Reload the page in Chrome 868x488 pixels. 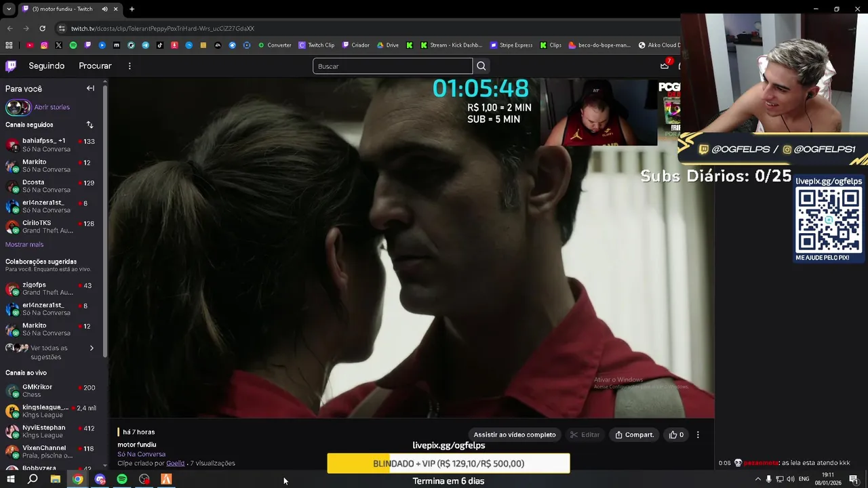tap(42, 28)
